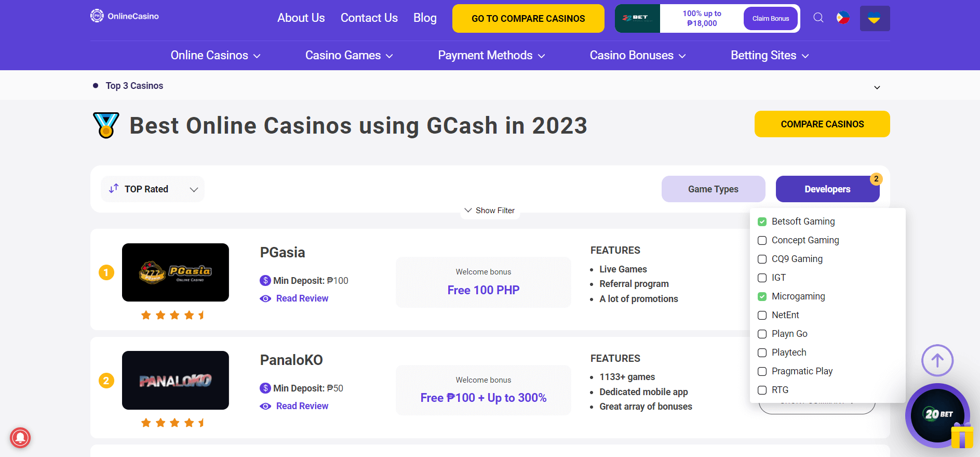Read Review for PGasia

point(302,298)
